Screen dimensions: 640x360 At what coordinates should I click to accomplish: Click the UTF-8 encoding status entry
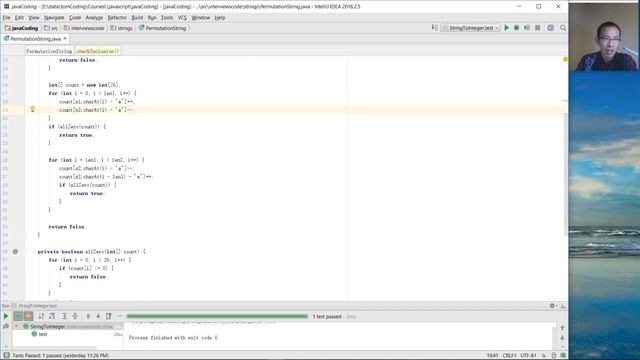pyautogui.click(x=529, y=356)
